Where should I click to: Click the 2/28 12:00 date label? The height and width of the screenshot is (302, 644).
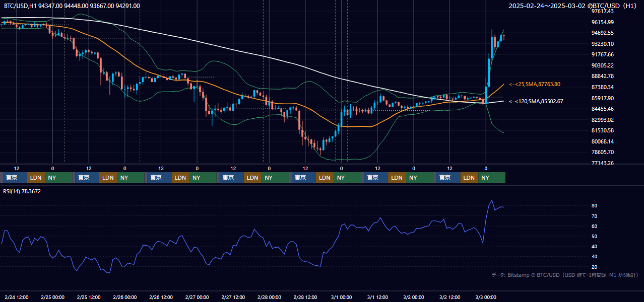[305, 297]
